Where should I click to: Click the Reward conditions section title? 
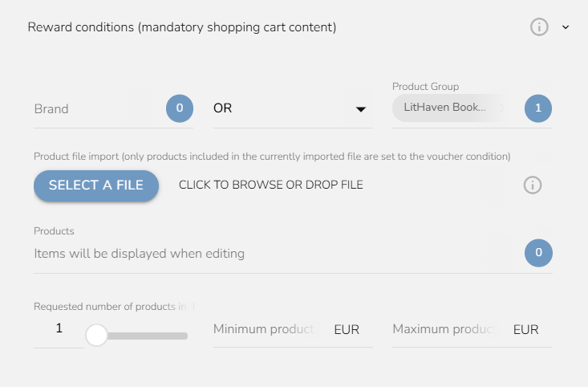[x=182, y=27]
